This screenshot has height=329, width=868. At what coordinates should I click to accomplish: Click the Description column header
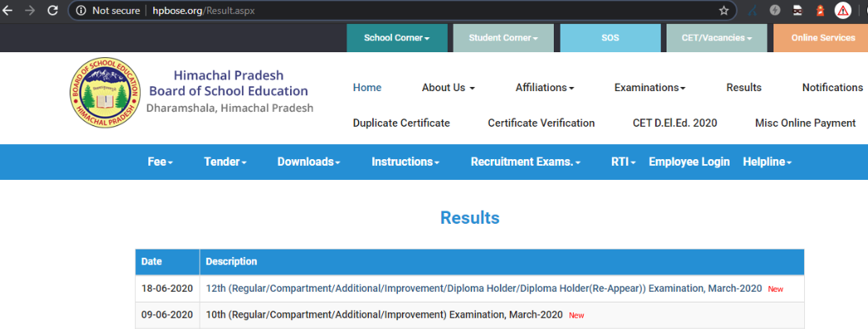coord(502,262)
